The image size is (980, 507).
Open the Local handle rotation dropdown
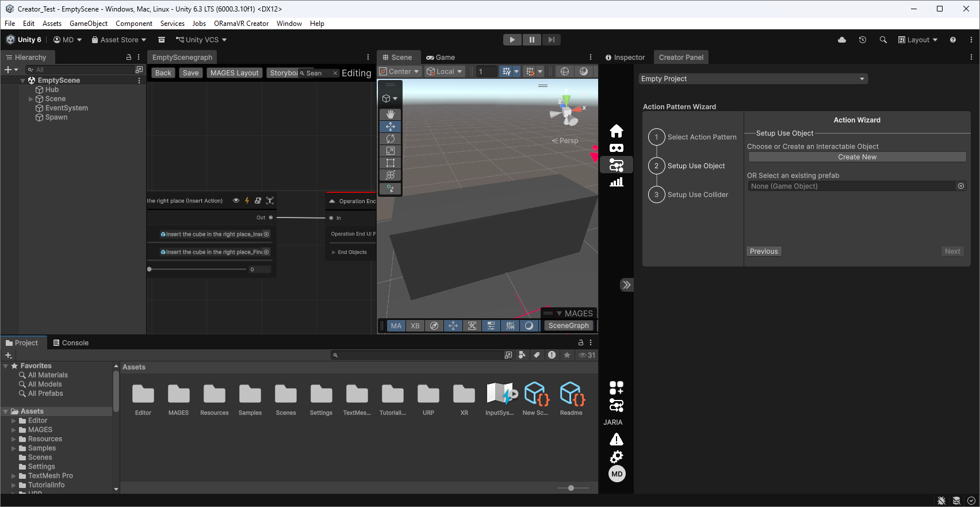(x=444, y=71)
